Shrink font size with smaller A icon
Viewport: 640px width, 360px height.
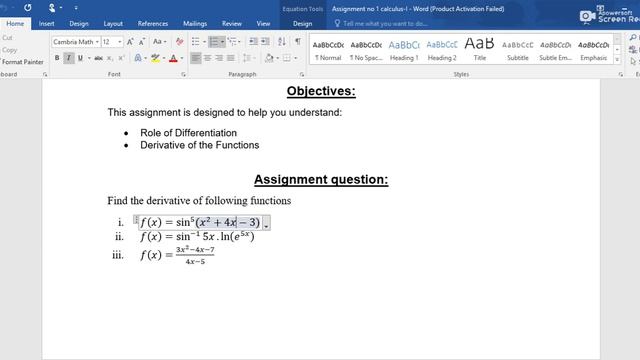tap(142, 42)
